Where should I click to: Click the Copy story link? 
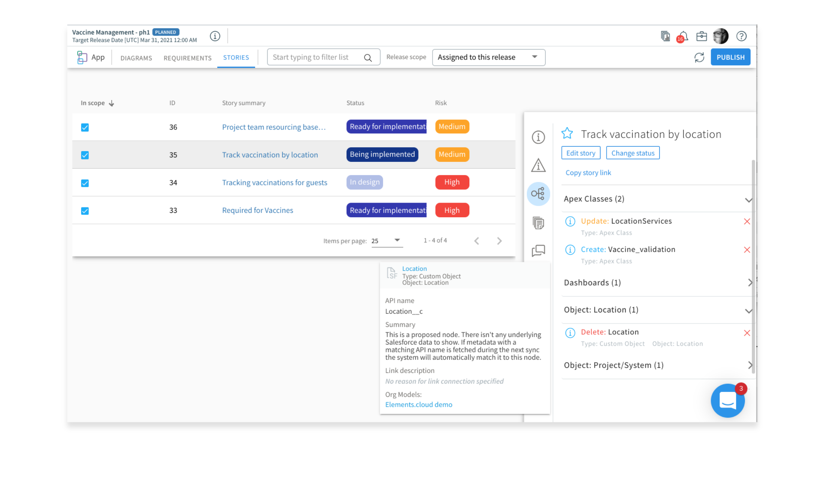click(x=588, y=173)
